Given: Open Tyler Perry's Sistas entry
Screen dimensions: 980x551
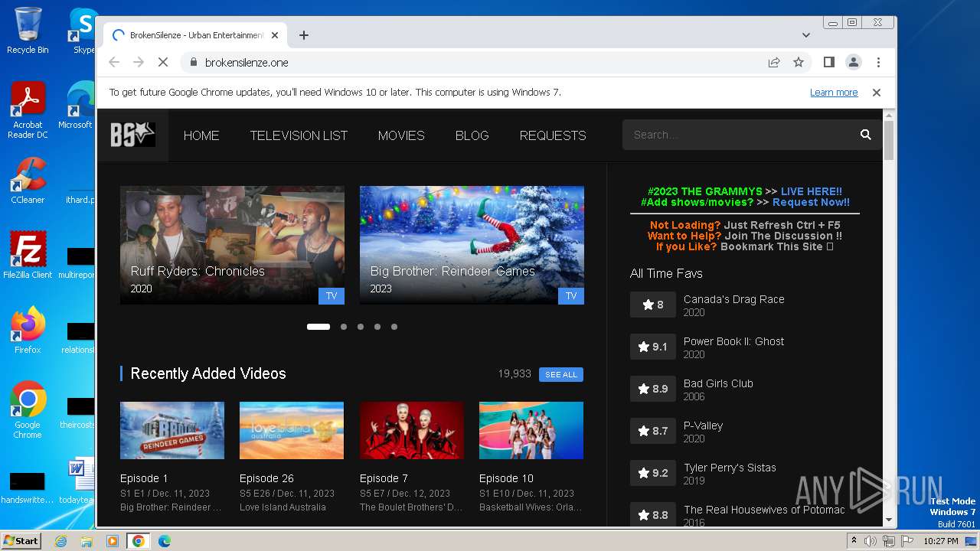Looking at the screenshot, I should (x=730, y=468).
